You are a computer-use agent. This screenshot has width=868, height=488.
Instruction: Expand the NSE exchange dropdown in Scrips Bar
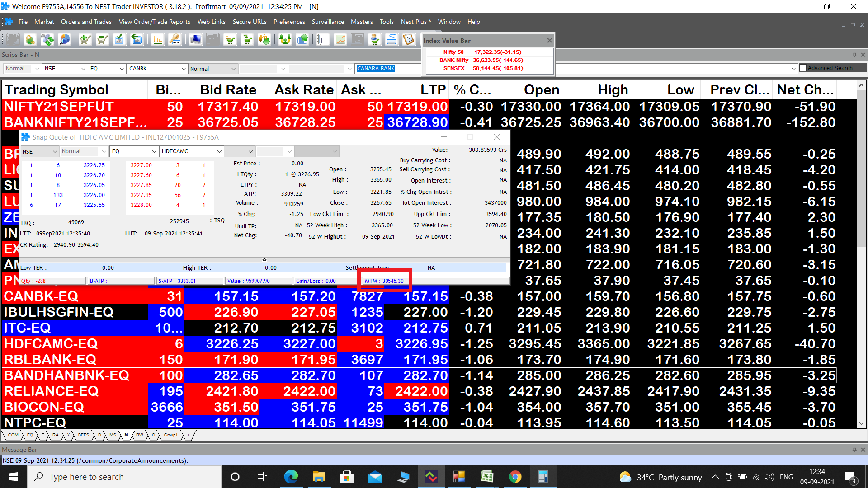83,69
